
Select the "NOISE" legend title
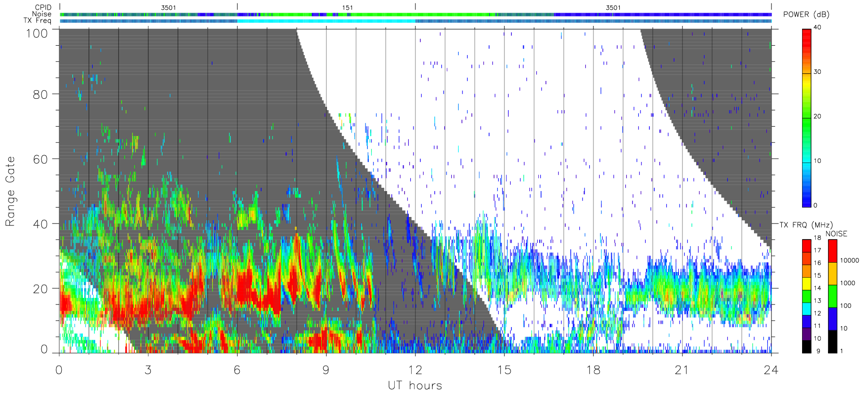coord(836,234)
